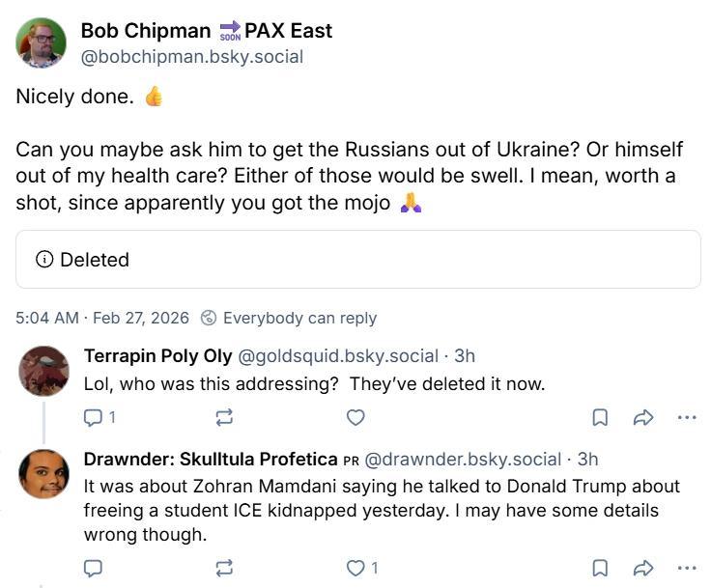This screenshot has width=711, height=588.
Task: Open the Deleted quoted post box
Action: 358,260
